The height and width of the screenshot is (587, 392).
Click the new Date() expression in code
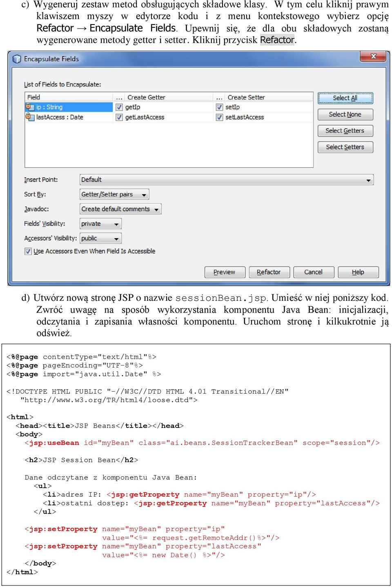click(175, 555)
